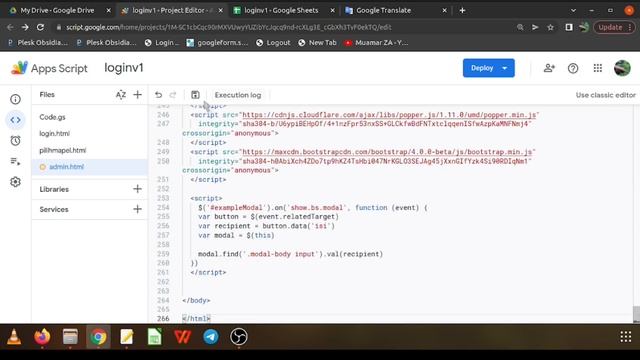640x360 pixels.
Task: Open Google account avatar
Action: point(622,68)
